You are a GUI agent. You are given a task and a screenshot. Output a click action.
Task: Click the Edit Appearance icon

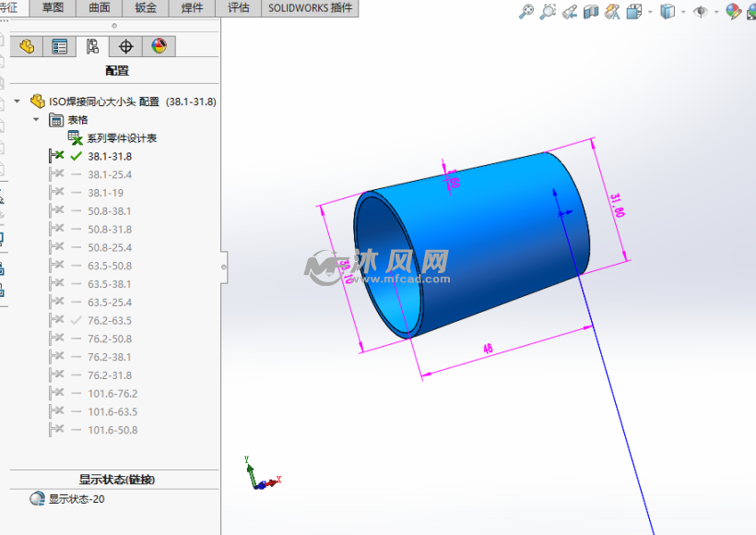coord(733,12)
